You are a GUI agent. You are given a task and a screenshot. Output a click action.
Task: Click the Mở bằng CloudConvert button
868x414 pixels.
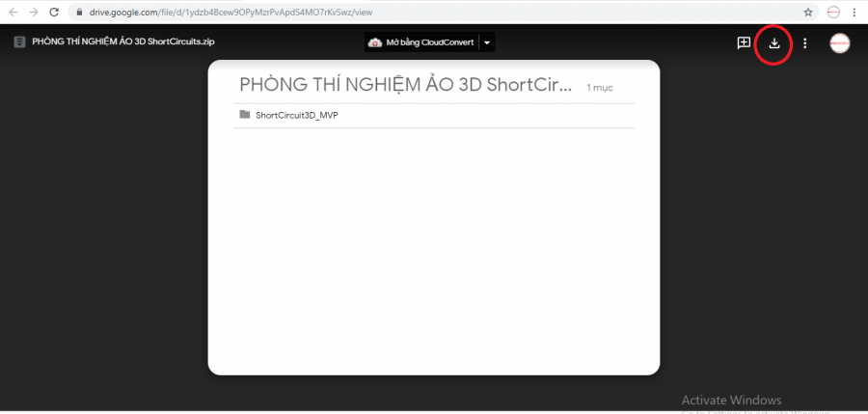421,42
